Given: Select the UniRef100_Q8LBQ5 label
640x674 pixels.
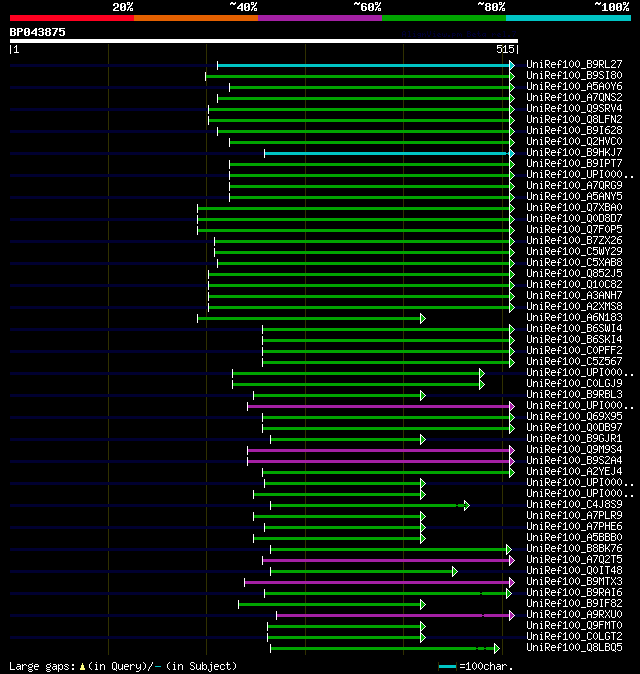Looking at the screenshot, I should (574, 648).
